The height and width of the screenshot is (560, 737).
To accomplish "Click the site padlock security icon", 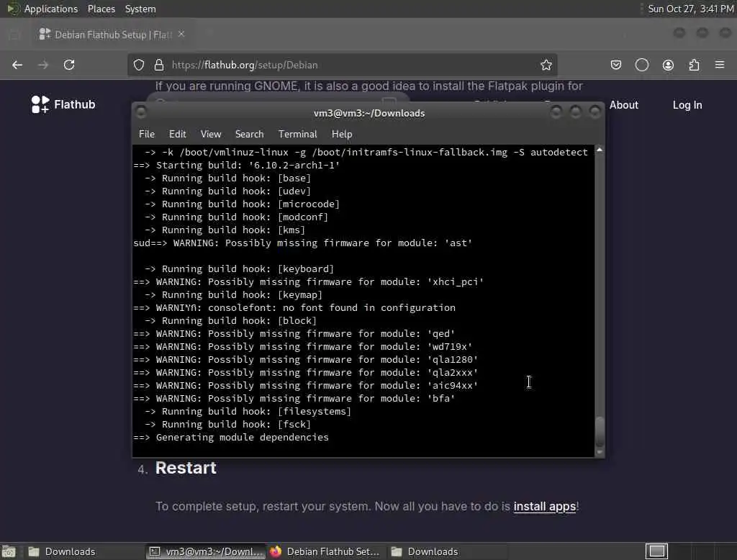I will 159,65.
